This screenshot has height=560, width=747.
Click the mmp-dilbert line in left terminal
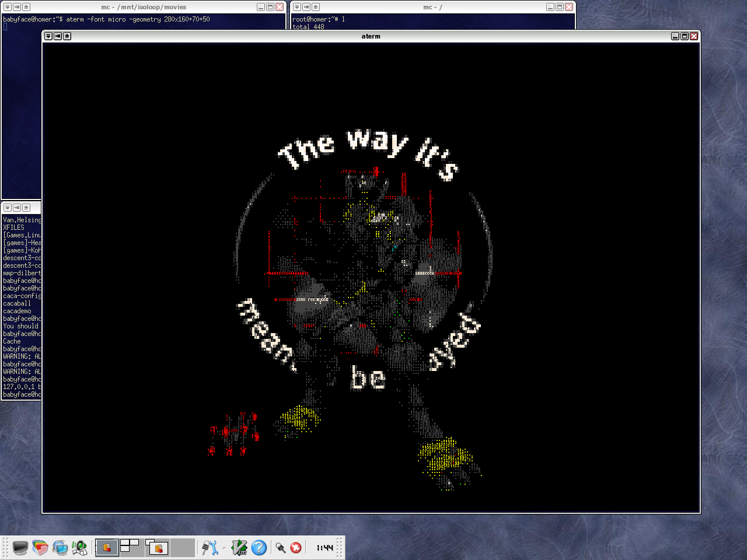point(22,273)
